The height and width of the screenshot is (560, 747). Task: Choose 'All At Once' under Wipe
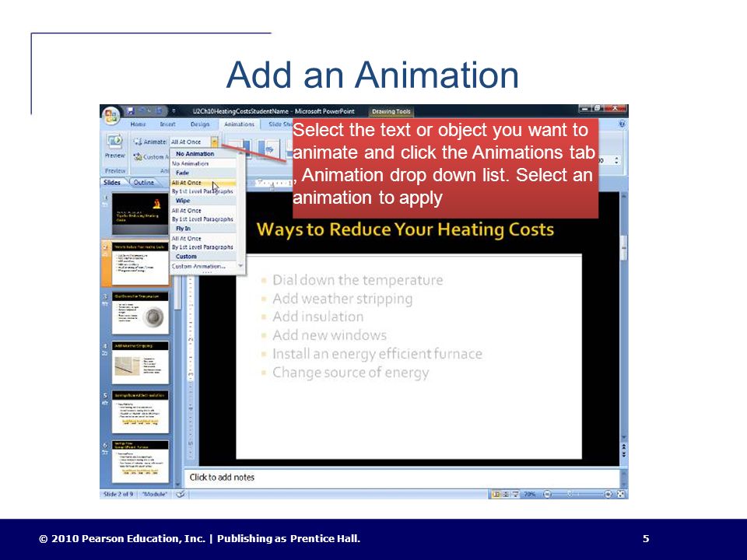pos(203,211)
